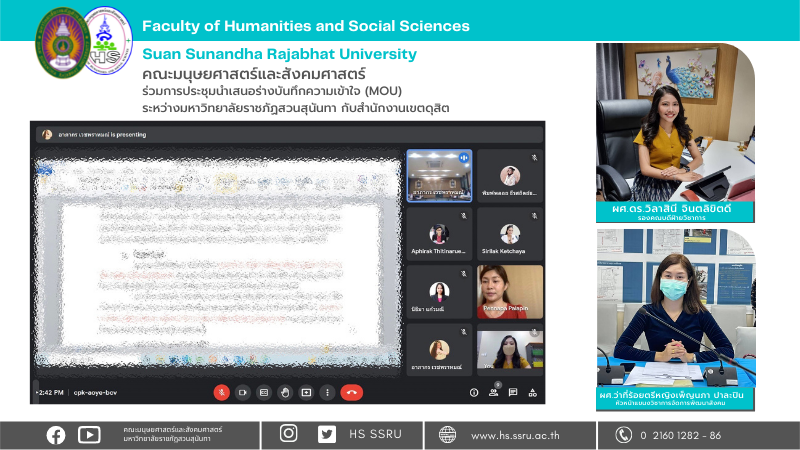
Task: Open the activities panel icon
Action: [531, 393]
